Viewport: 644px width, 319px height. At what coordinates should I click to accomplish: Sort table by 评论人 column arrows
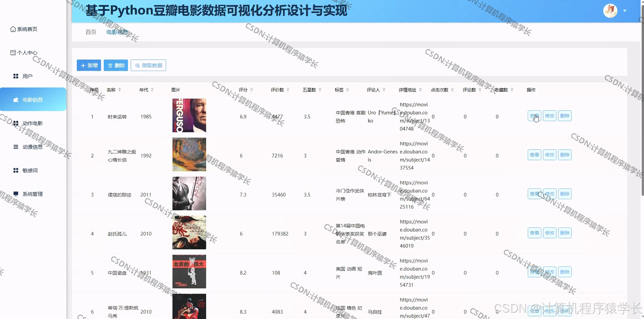pyautogui.click(x=384, y=90)
